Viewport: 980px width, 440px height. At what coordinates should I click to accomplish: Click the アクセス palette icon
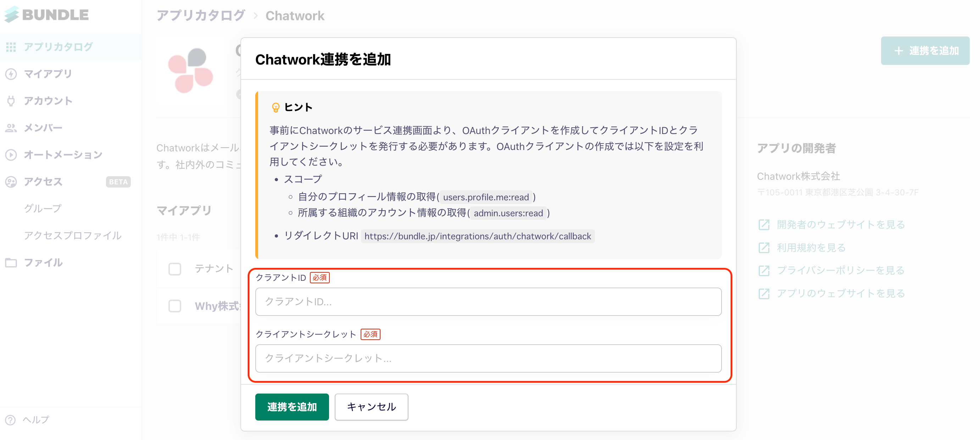pyautogui.click(x=11, y=182)
